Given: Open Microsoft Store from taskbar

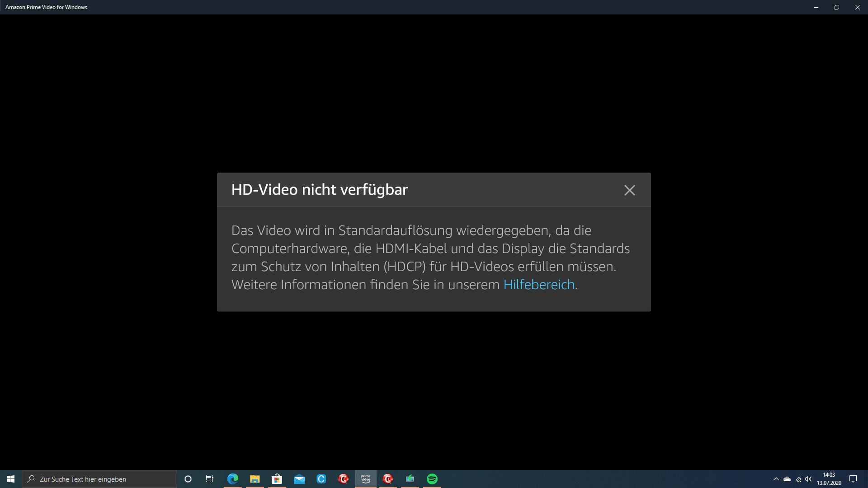Looking at the screenshot, I should (277, 479).
